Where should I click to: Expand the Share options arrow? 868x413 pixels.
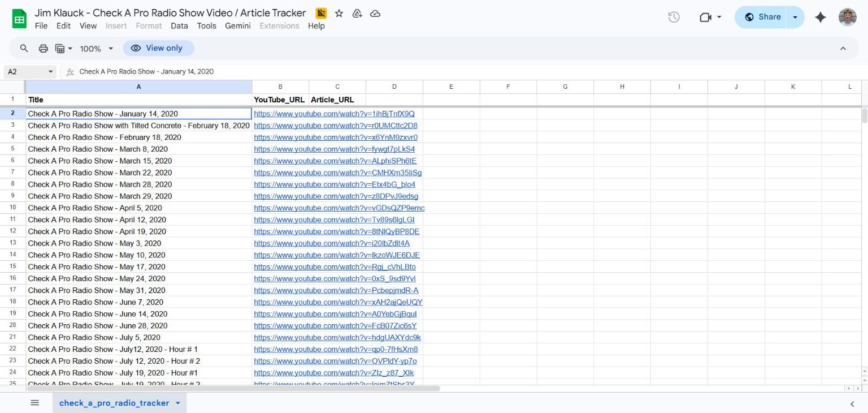pos(795,17)
